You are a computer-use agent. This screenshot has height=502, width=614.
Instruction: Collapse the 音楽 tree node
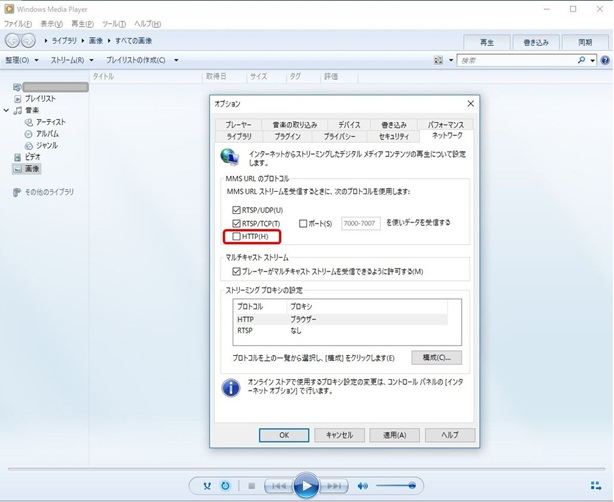pyautogui.click(x=6, y=110)
